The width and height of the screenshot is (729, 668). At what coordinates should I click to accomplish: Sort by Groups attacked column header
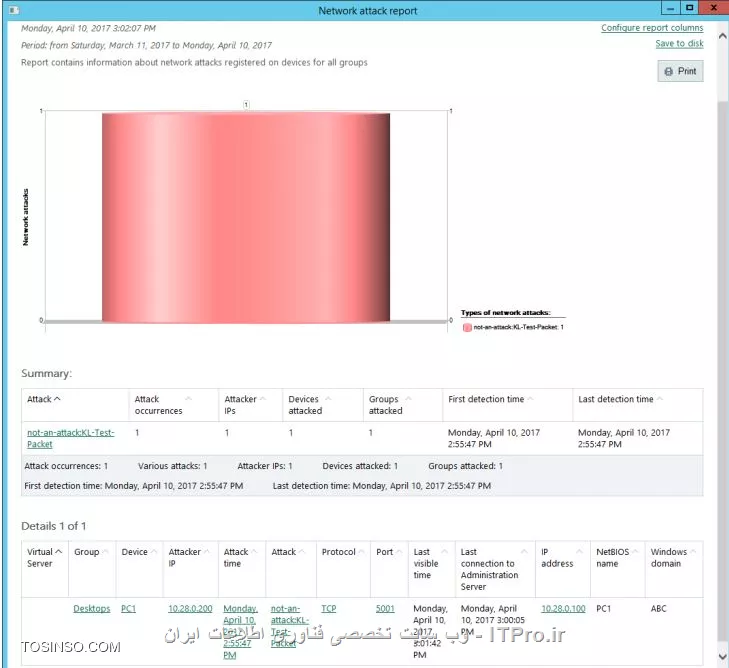click(403, 405)
